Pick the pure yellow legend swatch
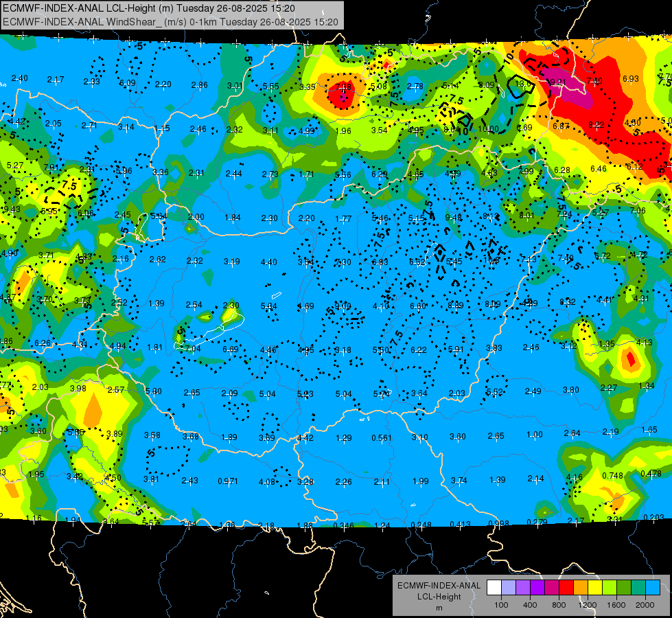 (x=595, y=588)
